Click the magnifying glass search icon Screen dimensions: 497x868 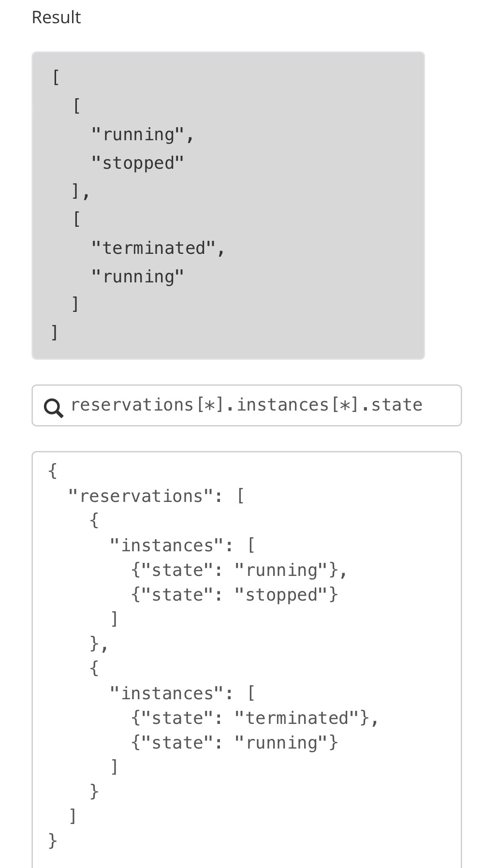53,407
